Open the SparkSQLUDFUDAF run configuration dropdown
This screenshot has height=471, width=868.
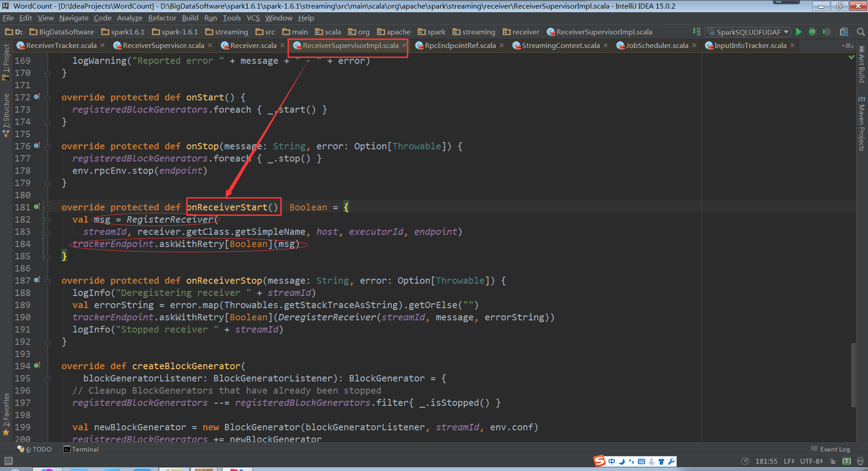(748, 32)
